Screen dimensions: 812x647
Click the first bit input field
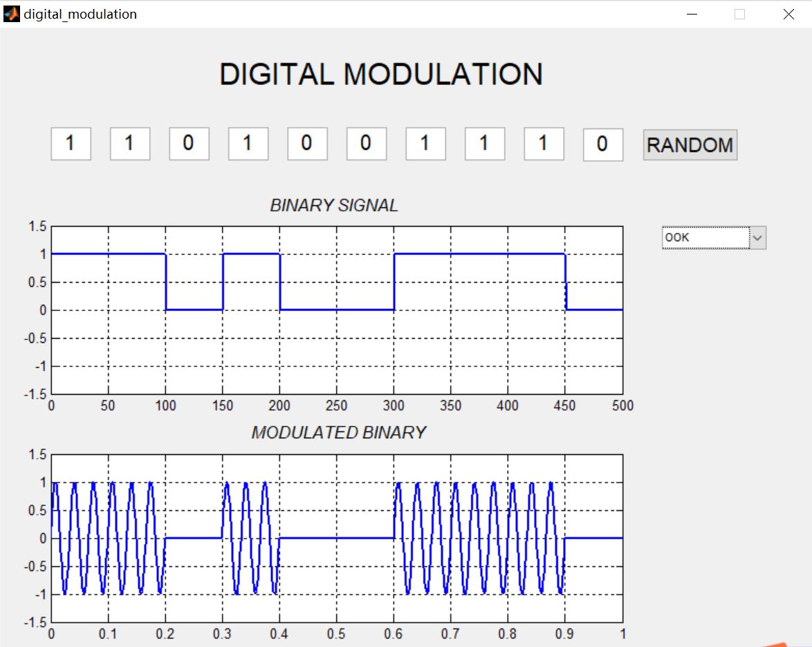(71, 143)
